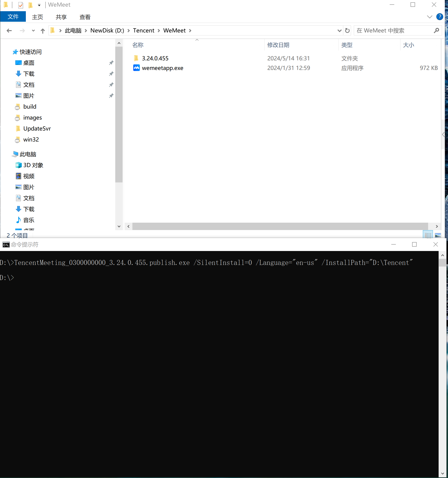Select 快速访问 in the navigation pane
448x478 pixels.
(x=30, y=52)
